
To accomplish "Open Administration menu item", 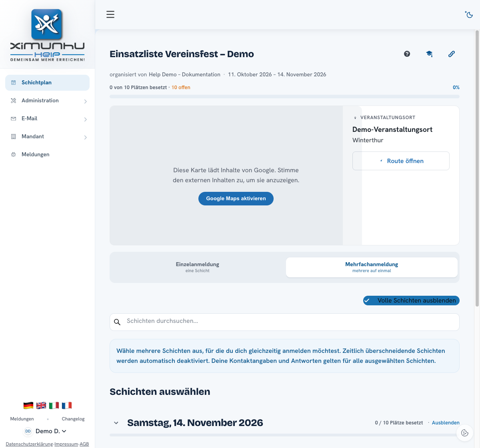I will pos(47,101).
